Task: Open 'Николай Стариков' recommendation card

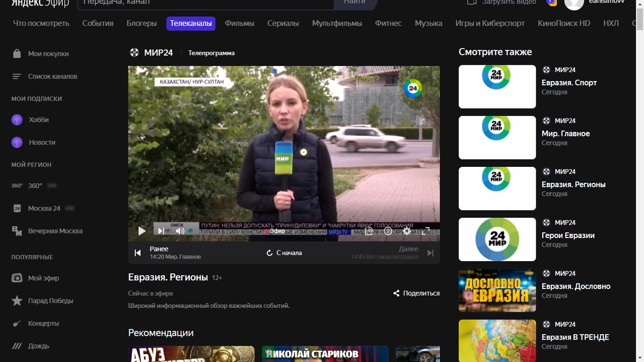Action: tap(325, 354)
